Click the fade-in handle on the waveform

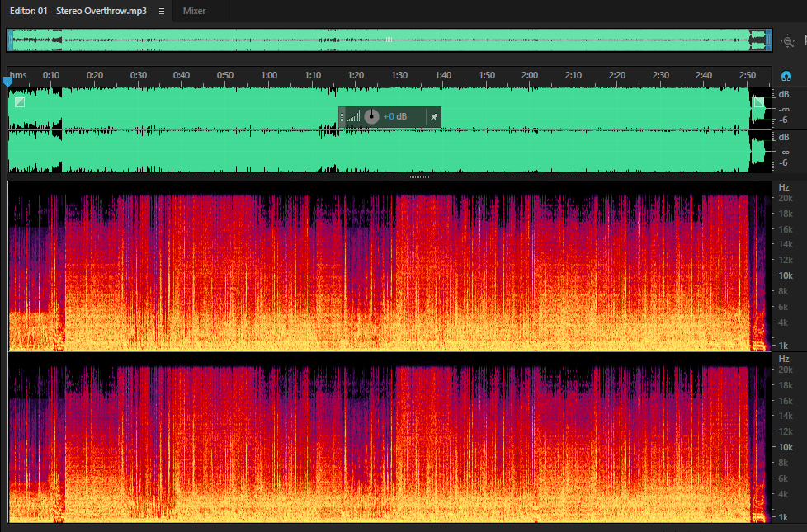click(20, 102)
